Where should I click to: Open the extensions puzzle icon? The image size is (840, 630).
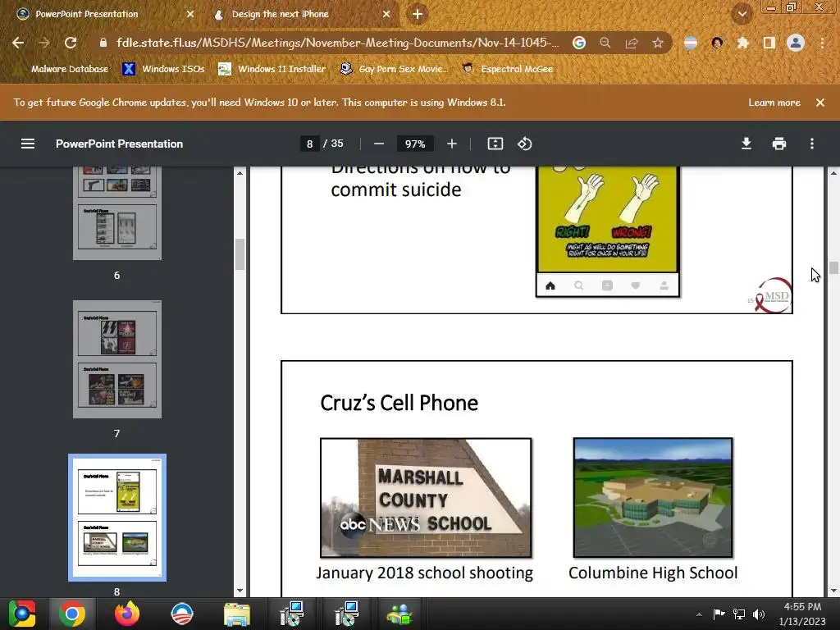point(742,43)
